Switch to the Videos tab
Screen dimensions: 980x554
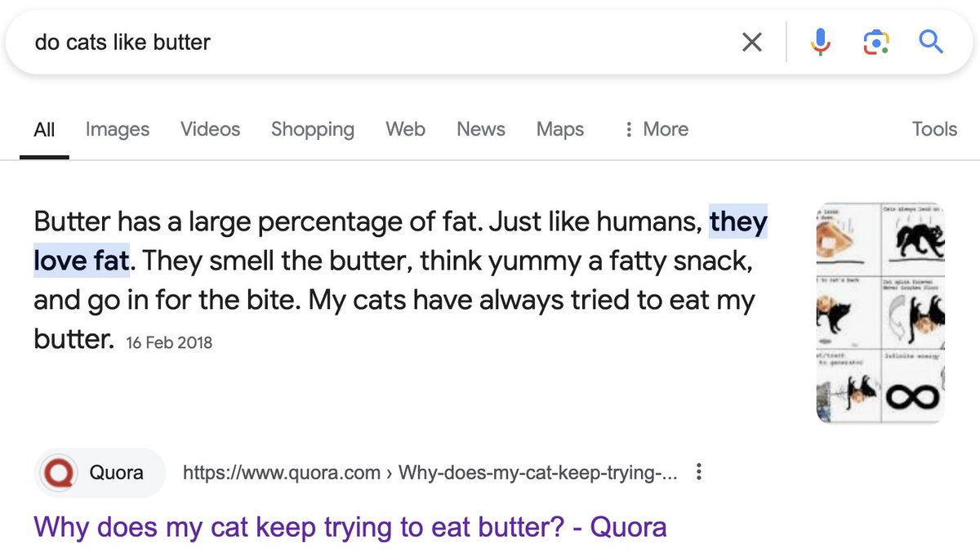210,129
